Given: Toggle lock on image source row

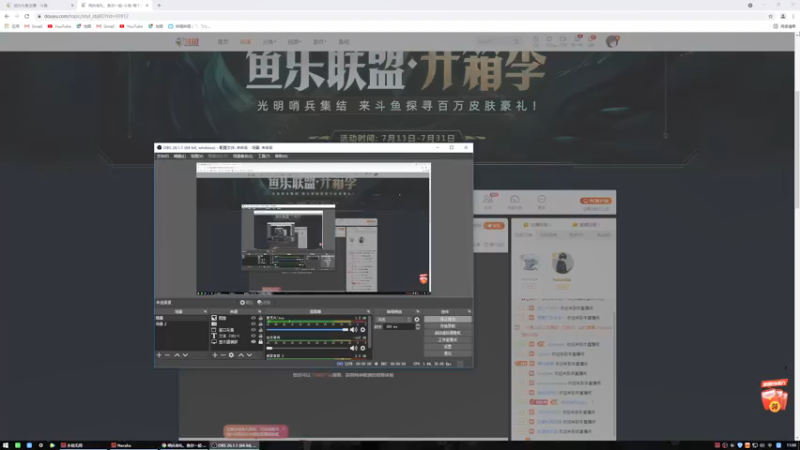Looking at the screenshot, I should (260, 318).
